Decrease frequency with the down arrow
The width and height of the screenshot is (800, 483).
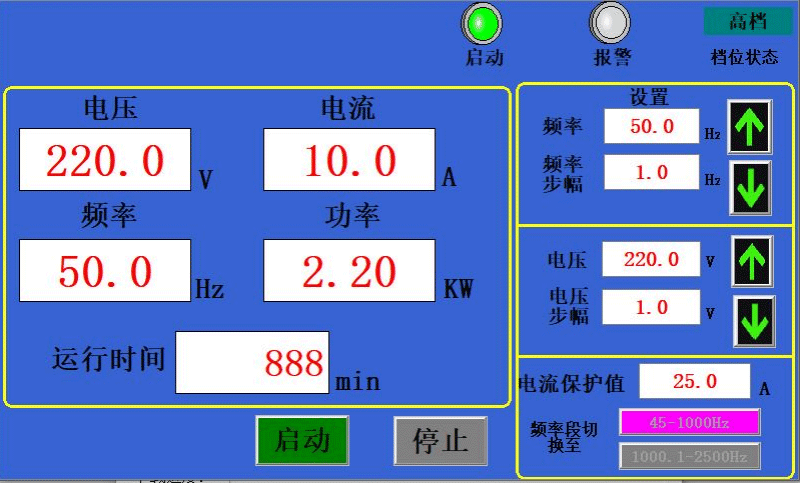pyautogui.click(x=750, y=188)
